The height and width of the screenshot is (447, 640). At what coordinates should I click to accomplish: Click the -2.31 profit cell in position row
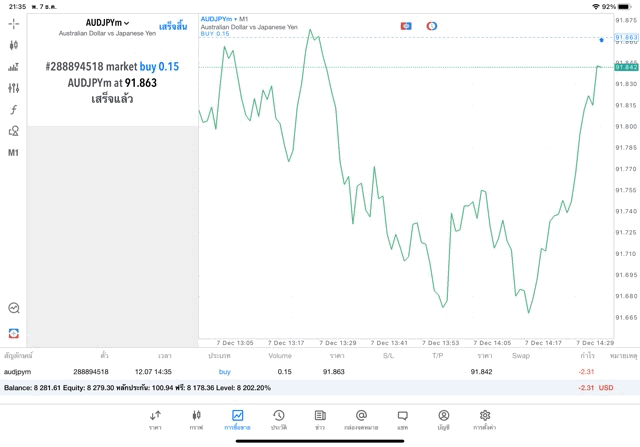[586, 371]
